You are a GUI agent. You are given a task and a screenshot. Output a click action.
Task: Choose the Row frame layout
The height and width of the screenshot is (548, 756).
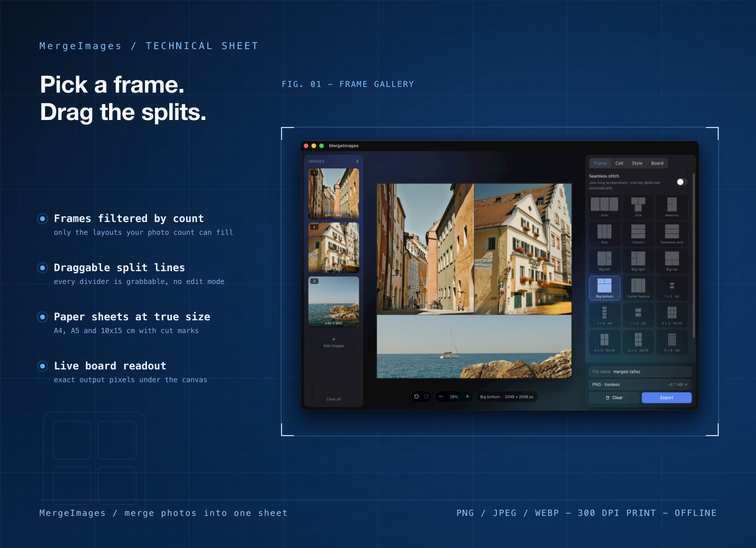[604, 234]
